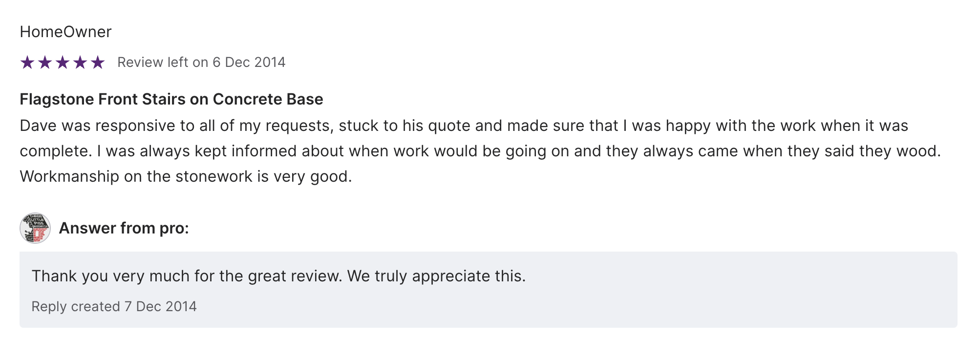
Task: Open the 'Flagstone Front Stairs on Concrete Base' title
Action: pyautogui.click(x=171, y=99)
